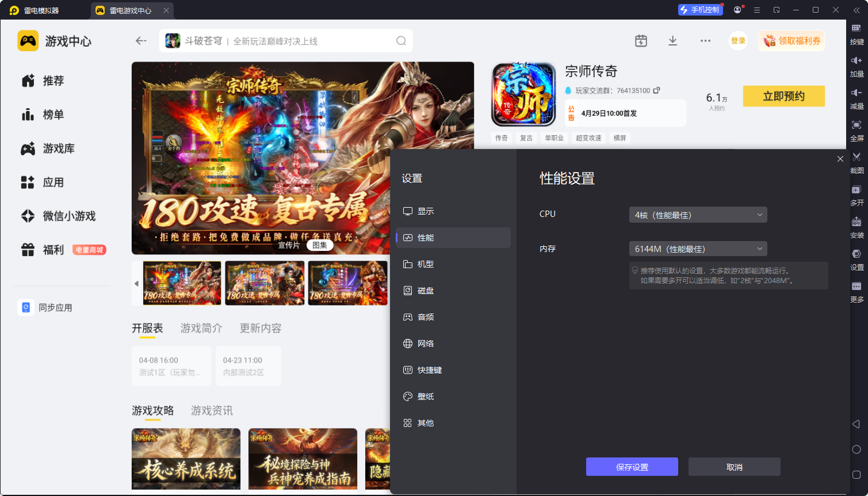Image resolution: width=868 pixels, height=496 pixels.
Task: Select the 开服表 tab
Action: pos(147,328)
